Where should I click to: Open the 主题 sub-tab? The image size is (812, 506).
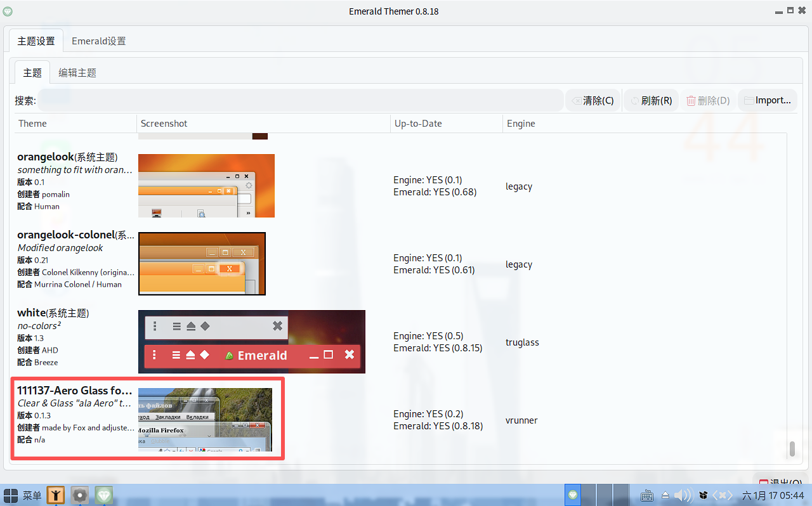tap(32, 72)
